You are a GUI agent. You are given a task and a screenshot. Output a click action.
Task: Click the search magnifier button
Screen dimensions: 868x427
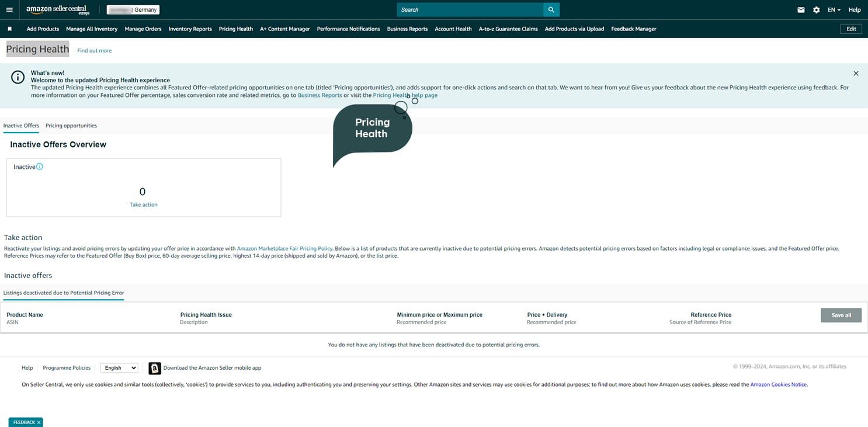[x=551, y=10]
